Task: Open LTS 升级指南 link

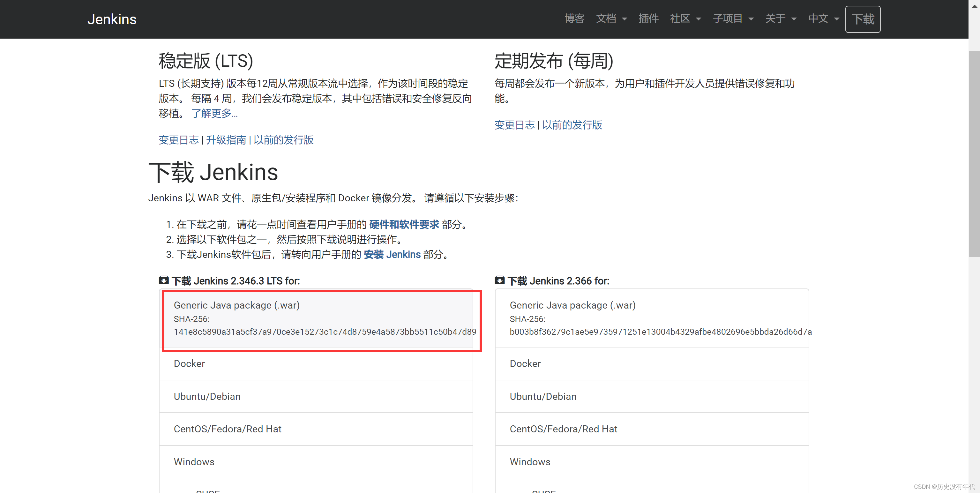Action: pyautogui.click(x=226, y=140)
